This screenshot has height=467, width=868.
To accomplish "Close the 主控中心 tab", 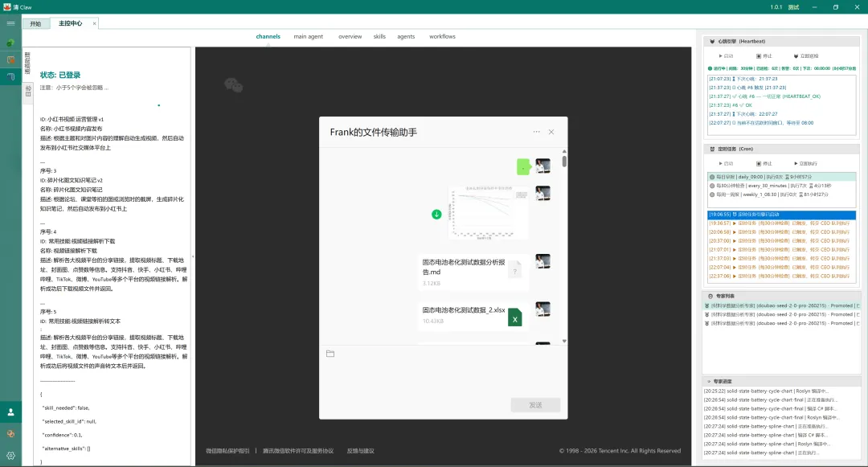I will [x=95, y=23].
